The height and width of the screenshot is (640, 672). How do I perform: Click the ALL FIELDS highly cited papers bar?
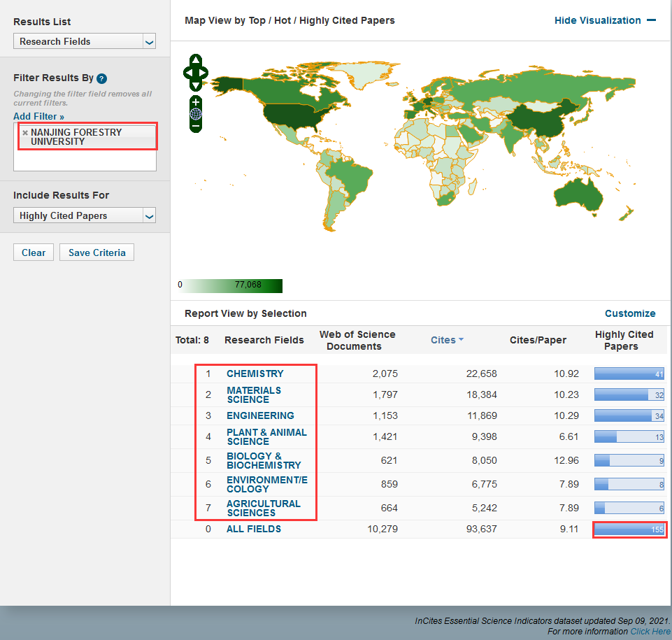click(x=629, y=529)
